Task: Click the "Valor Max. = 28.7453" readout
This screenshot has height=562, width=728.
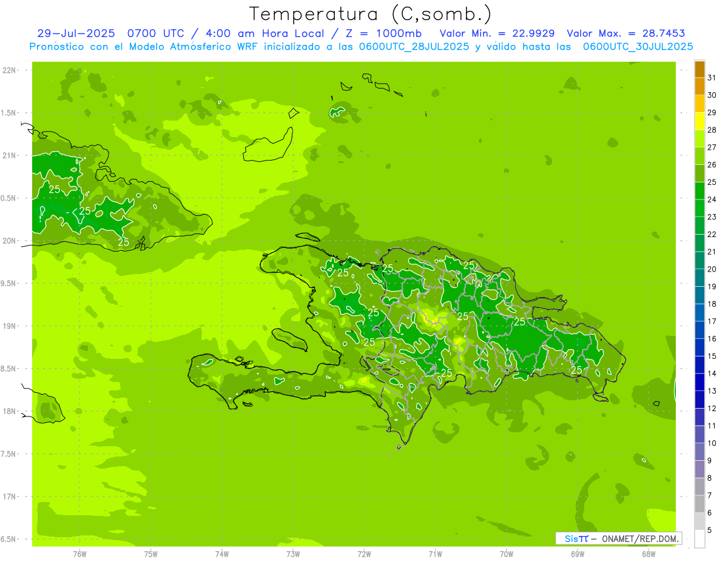Action: (x=625, y=33)
